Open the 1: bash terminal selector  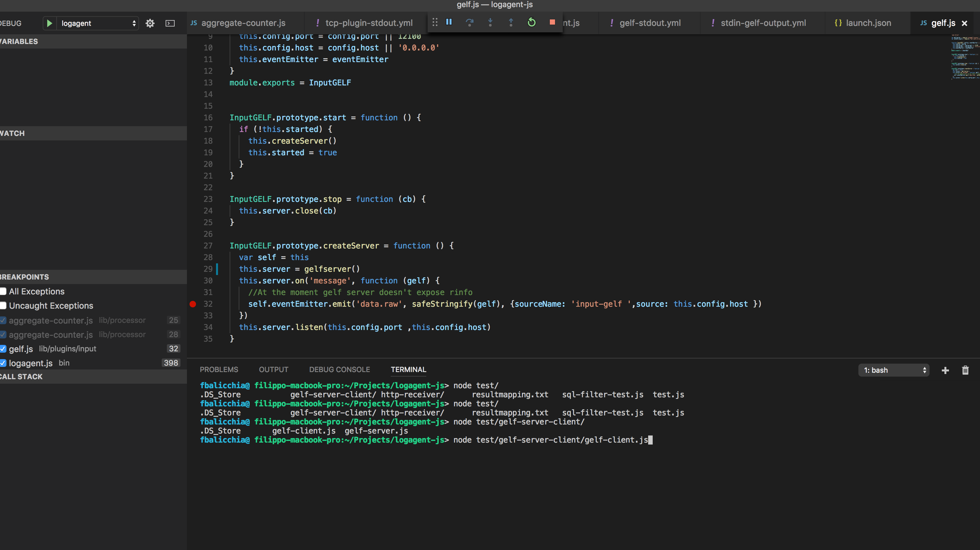[x=894, y=370]
